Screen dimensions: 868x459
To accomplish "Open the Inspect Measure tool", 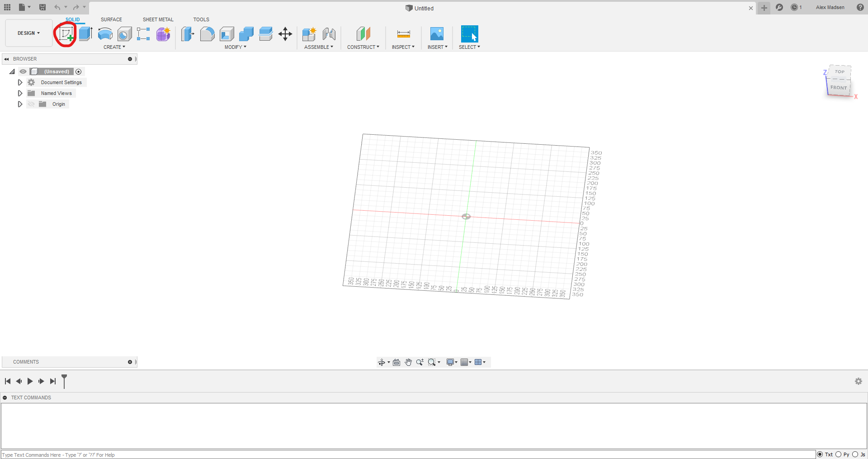I will (403, 34).
